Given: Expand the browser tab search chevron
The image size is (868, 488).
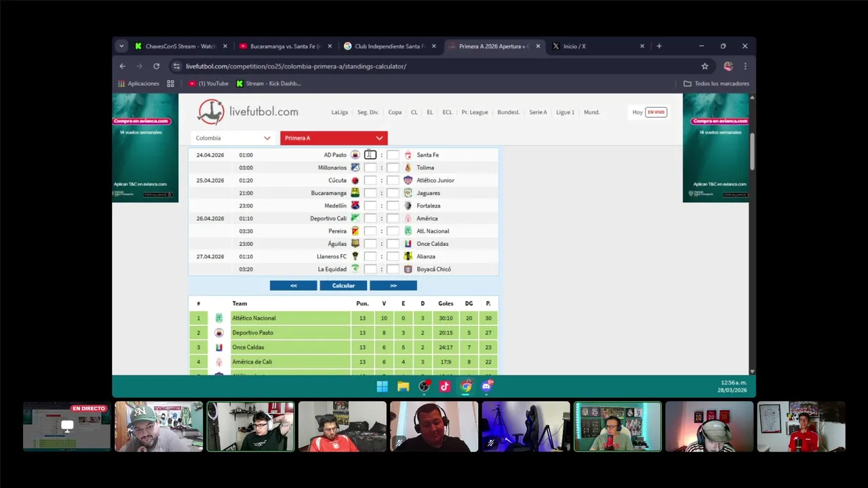Looking at the screenshot, I should (x=121, y=46).
